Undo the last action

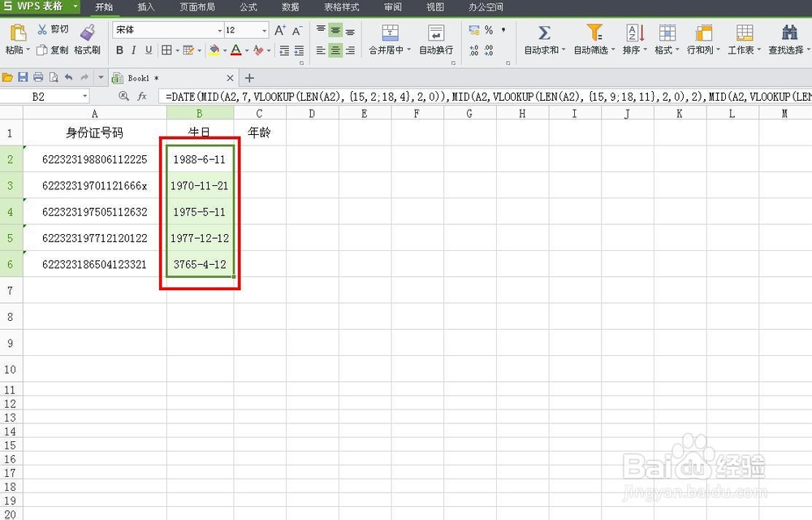coord(69,78)
